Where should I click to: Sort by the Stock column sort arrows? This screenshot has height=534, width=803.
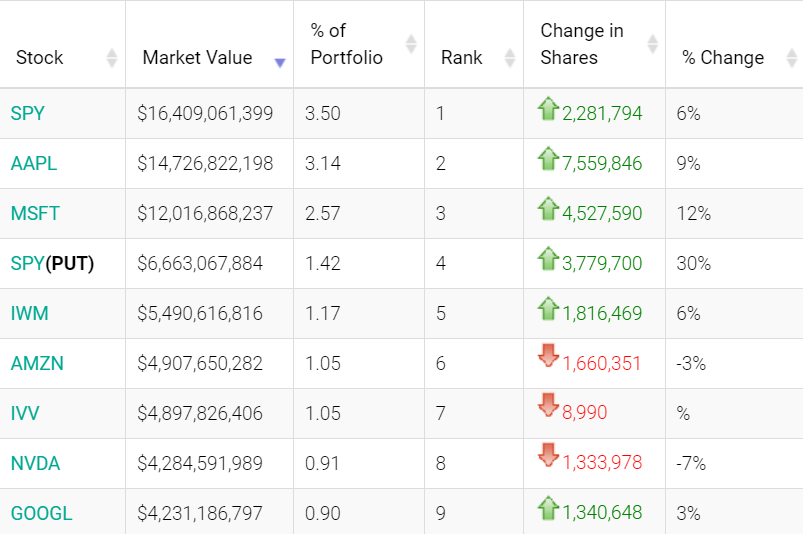[112, 57]
